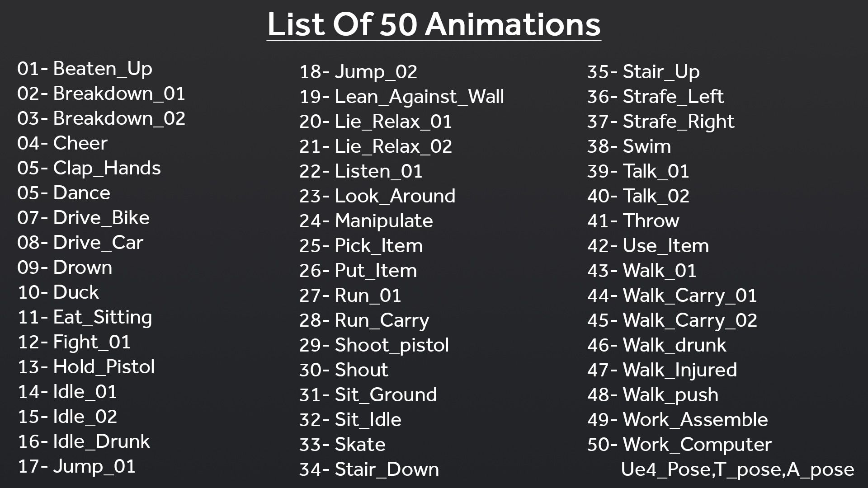Select the 01- Beaten_Up entry

pyautogui.click(x=85, y=69)
